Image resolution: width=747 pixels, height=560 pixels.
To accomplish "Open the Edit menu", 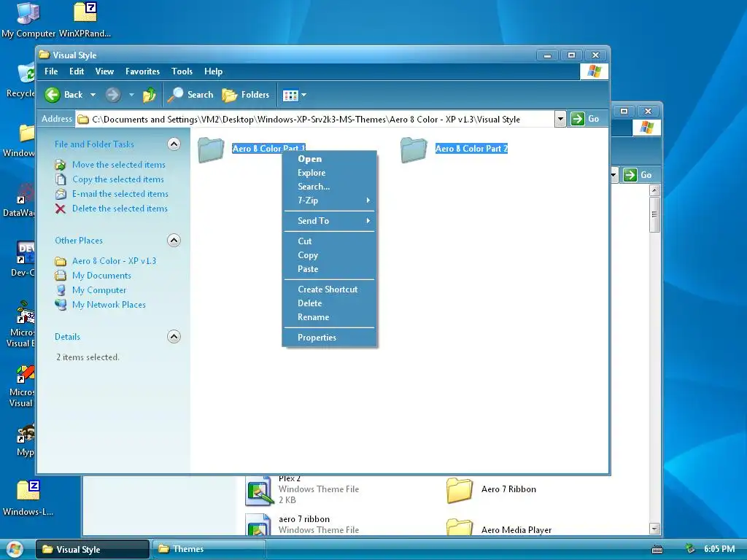I will point(76,71).
